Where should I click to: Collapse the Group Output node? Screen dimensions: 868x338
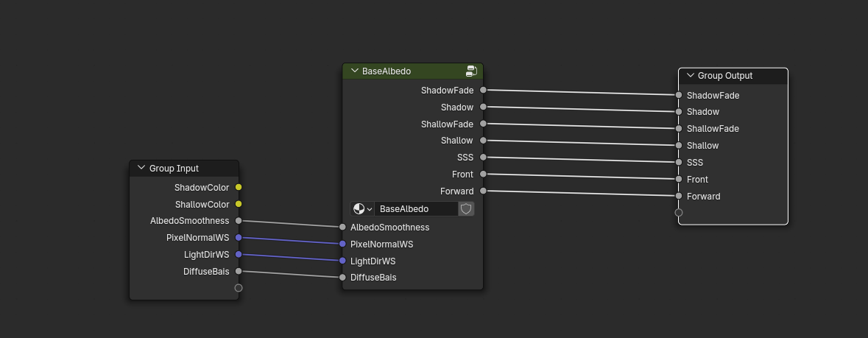[x=690, y=76]
